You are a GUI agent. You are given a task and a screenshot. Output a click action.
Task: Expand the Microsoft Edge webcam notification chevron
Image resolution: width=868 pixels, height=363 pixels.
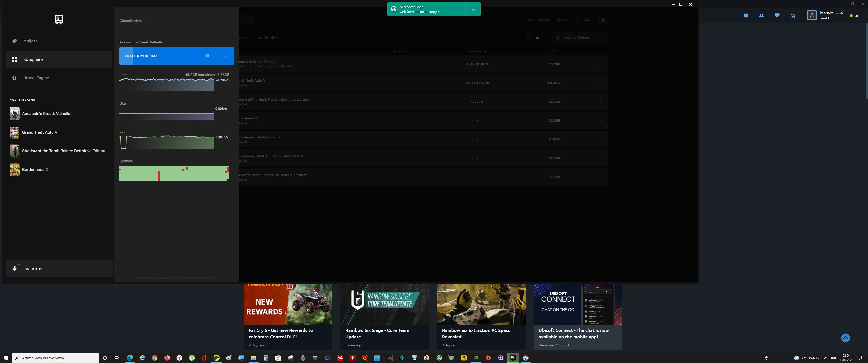473,9
